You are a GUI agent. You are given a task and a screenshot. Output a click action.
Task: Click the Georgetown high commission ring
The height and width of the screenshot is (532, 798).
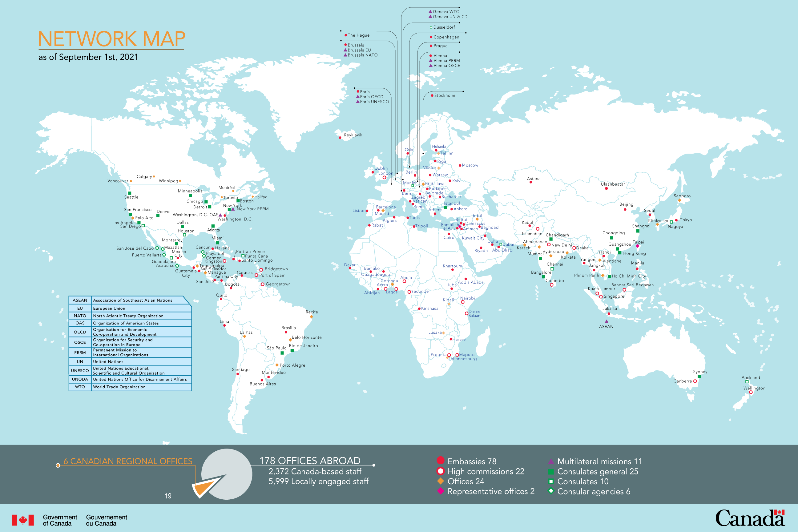coord(263,284)
